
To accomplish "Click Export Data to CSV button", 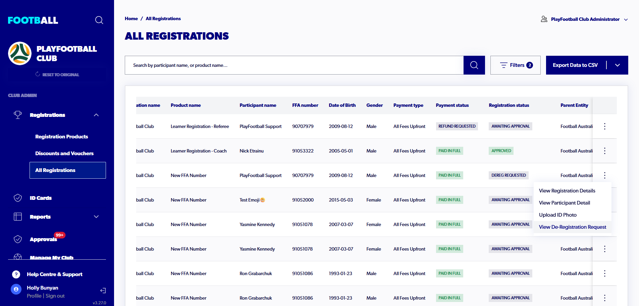I will coord(575,65).
